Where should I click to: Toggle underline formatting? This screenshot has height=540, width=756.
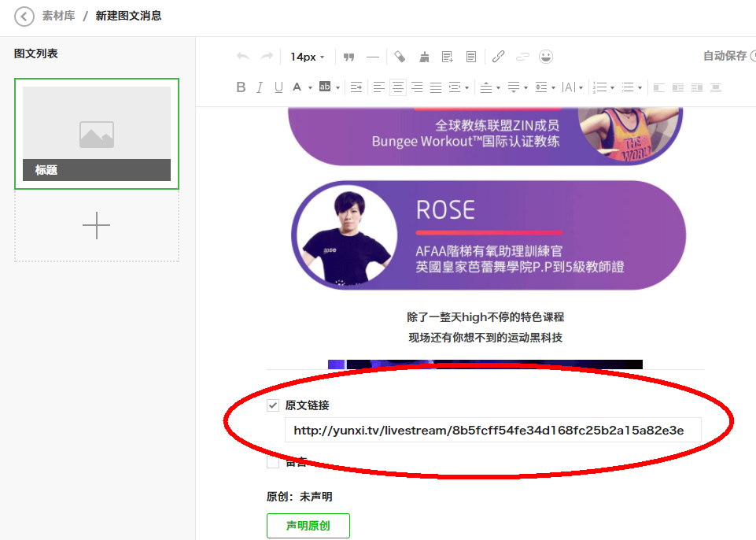(x=278, y=87)
